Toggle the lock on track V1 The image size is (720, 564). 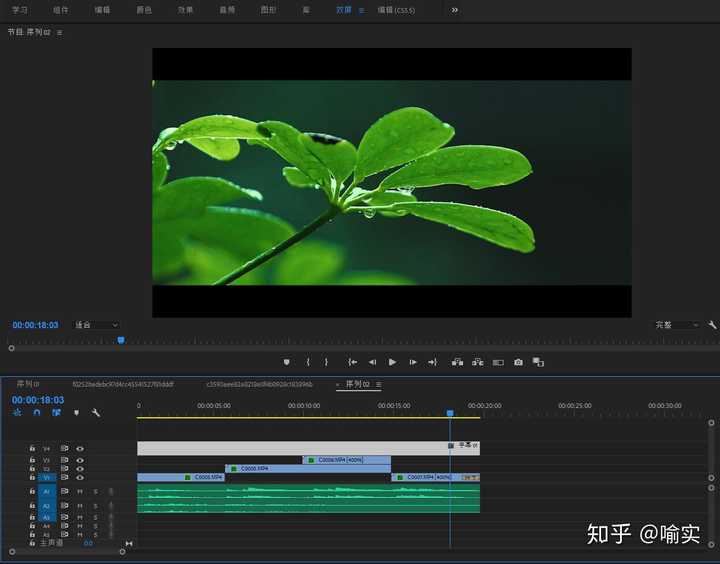[32, 478]
